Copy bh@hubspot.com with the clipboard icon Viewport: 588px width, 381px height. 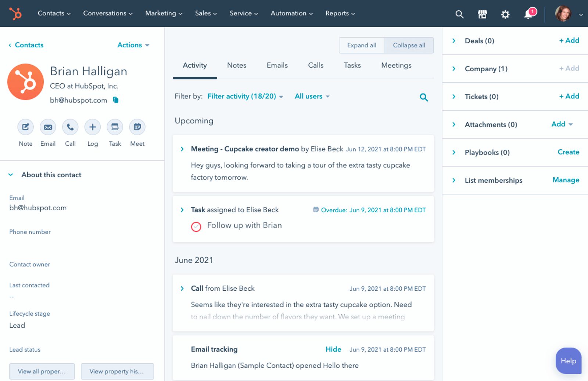click(x=115, y=100)
